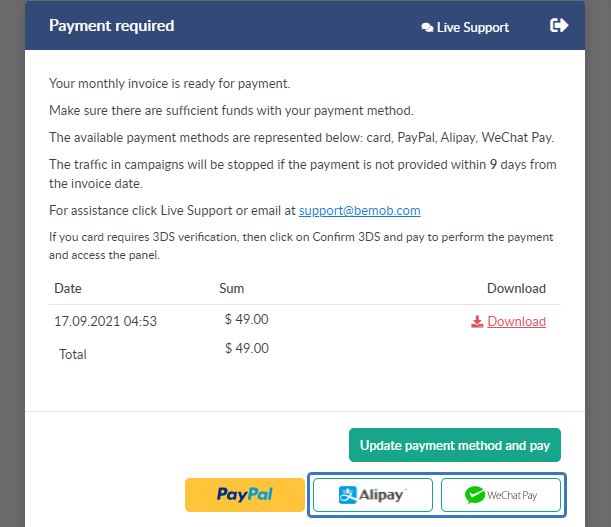Open Live Support text in header
The image size is (611, 527).
473,28
